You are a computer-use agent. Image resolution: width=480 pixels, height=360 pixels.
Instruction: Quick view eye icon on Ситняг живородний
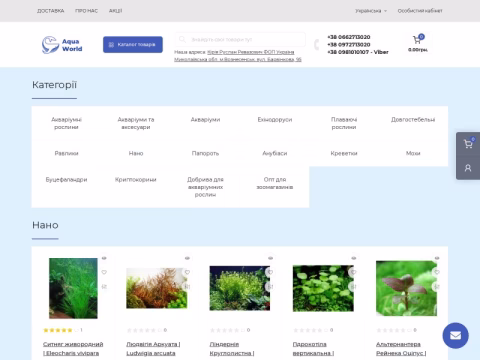pyautogui.click(x=104, y=258)
